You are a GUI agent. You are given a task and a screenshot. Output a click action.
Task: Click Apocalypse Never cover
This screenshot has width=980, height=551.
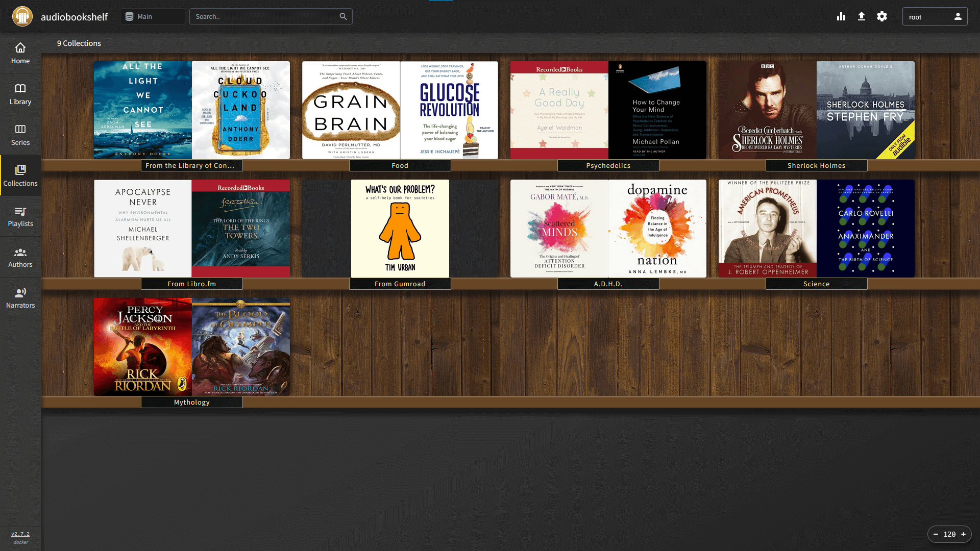[143, 229]
